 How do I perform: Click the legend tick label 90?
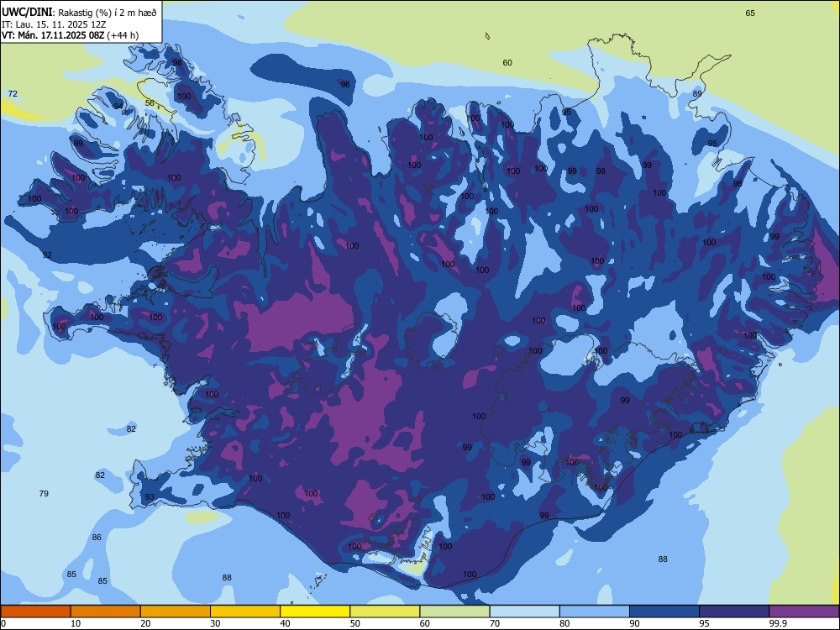pos(634,623)
